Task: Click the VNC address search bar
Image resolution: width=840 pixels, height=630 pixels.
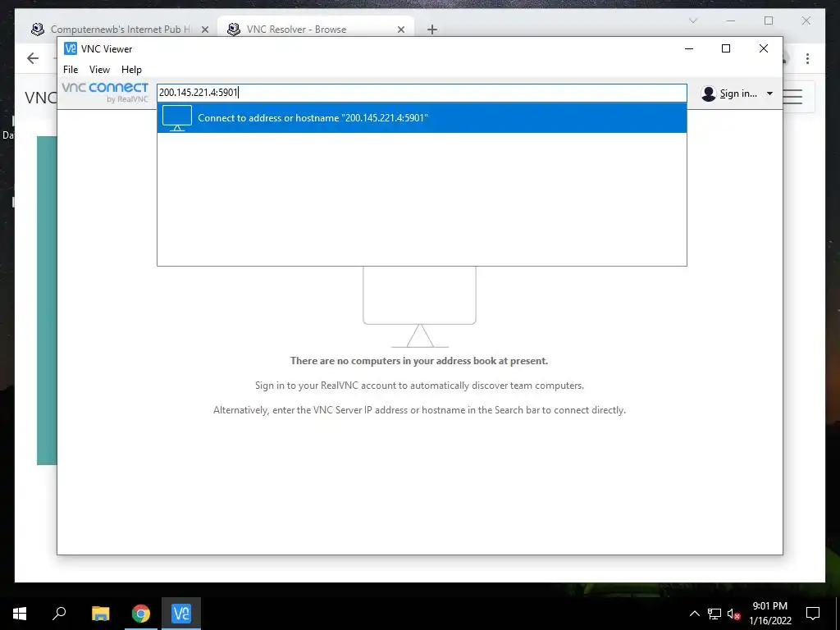Action: pos(422,93)
